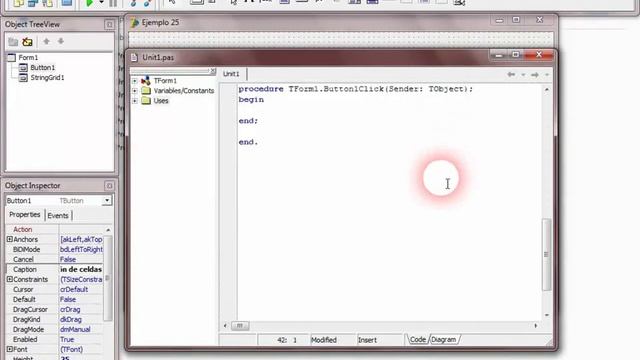Select the Action property row
The width and height of the screenshot is (640, 360).
click(55, 229)
